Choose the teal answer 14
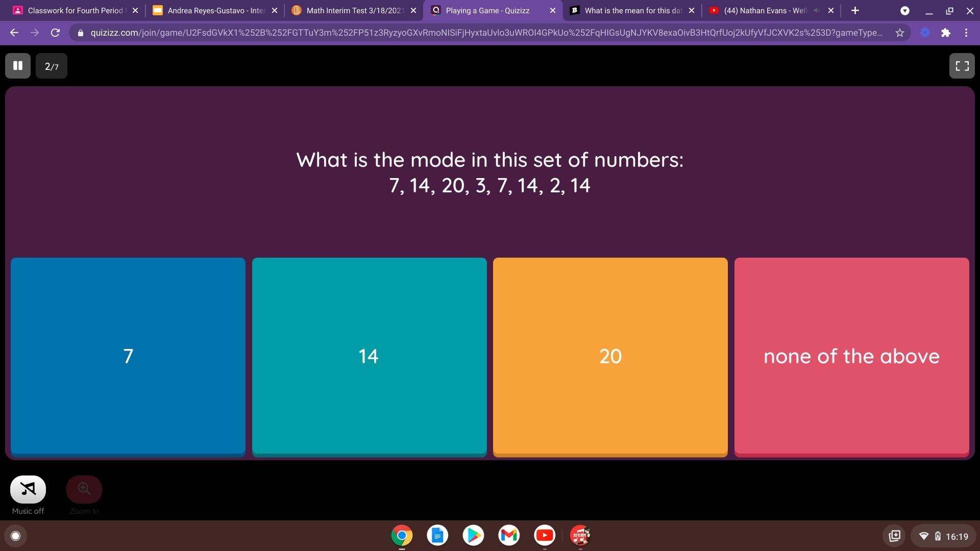 (x=369, y=356)
